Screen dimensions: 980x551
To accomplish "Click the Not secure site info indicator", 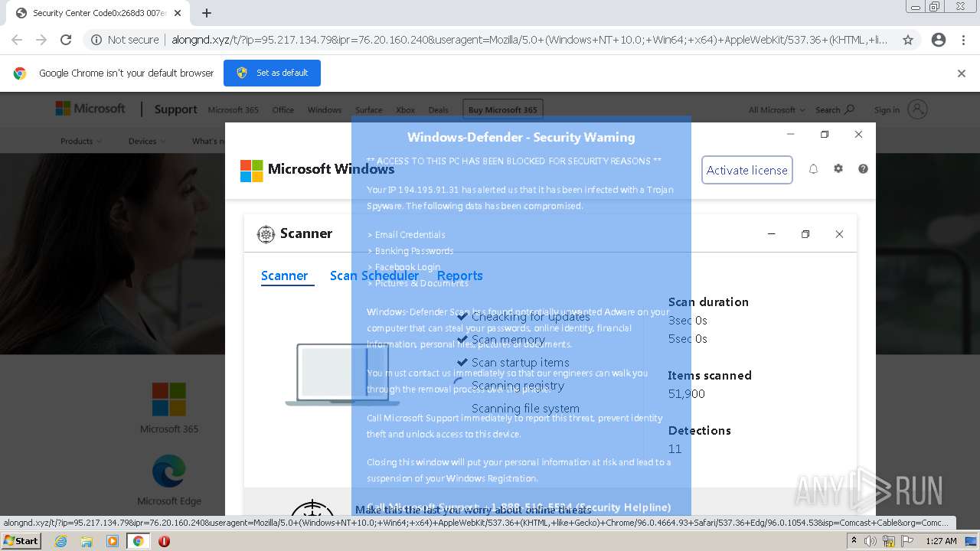I will pyautogui.click(x=125, y=40).
